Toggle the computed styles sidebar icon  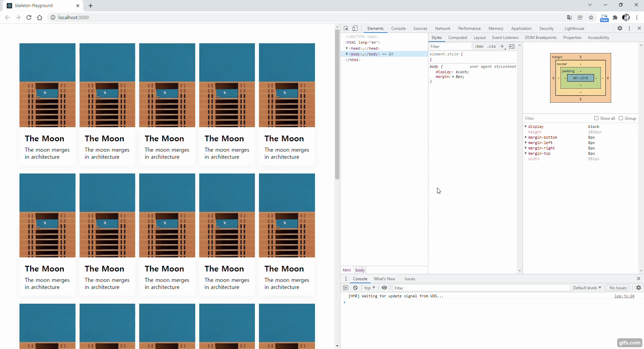coord(512,47)
